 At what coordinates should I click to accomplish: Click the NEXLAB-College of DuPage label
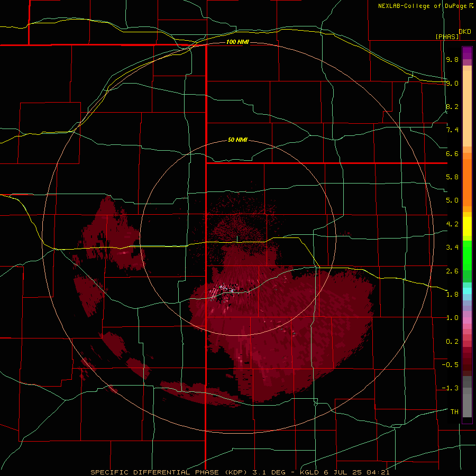pos(423,6)
